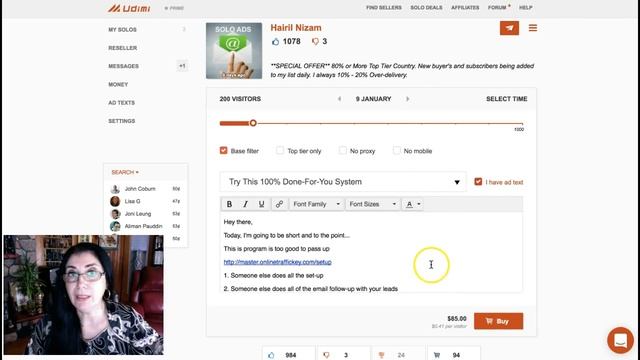The image size is (640, 360).
Task: Open the ad text selection dropdown
Action: [343, 182]
